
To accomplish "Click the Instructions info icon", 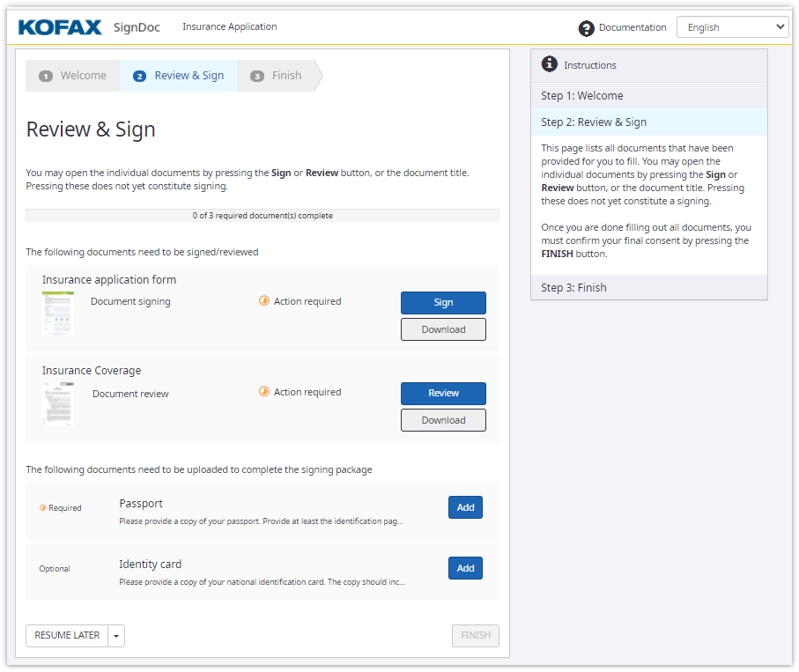I will coord(550,64).
